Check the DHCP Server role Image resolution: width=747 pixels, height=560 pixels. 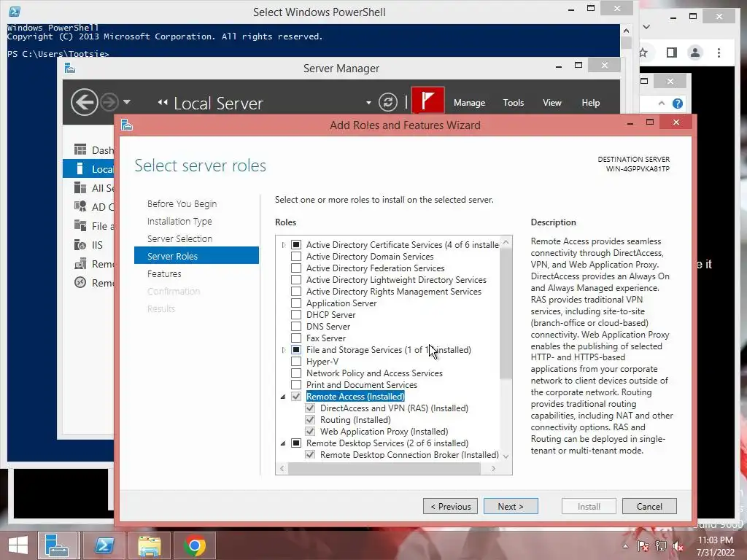296,315
